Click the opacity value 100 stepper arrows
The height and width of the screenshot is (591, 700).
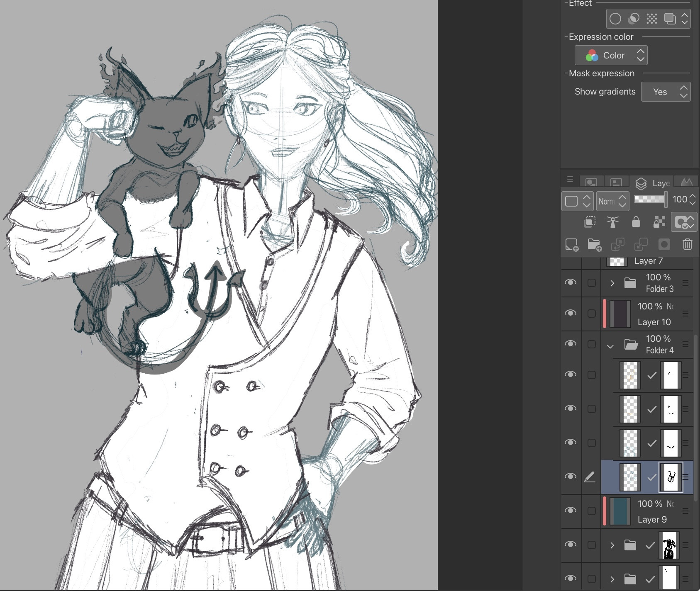(692, 199)
